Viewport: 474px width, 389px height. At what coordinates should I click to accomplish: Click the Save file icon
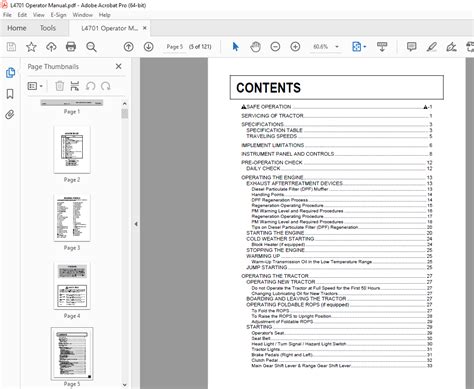coord(11,47)
